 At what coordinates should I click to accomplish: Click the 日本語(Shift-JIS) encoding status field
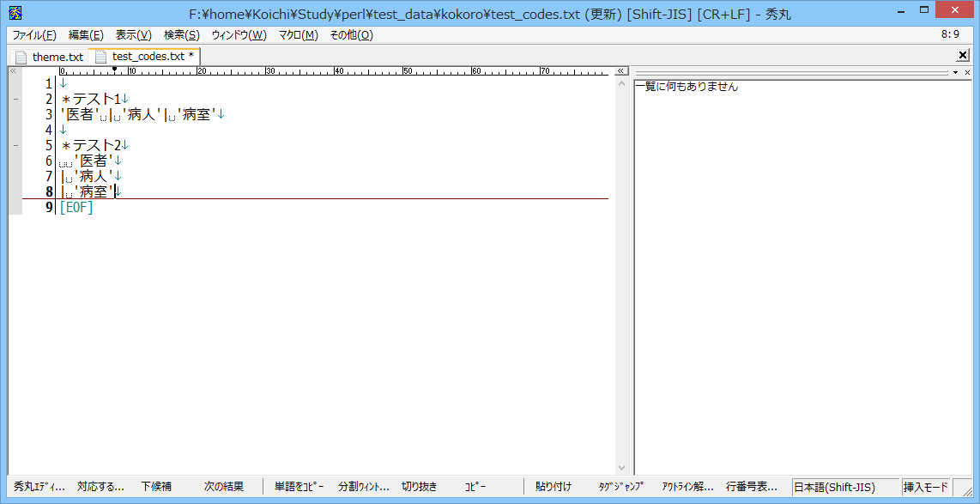coord(845,487)
